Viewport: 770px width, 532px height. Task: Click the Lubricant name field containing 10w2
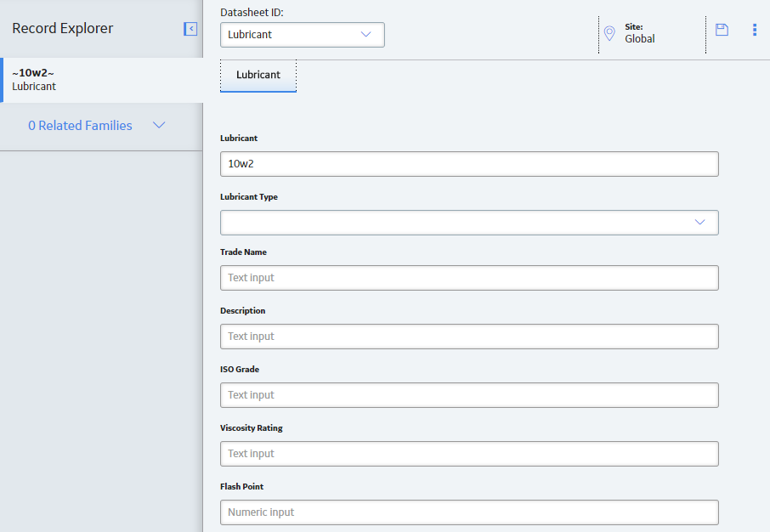(469, 164)
